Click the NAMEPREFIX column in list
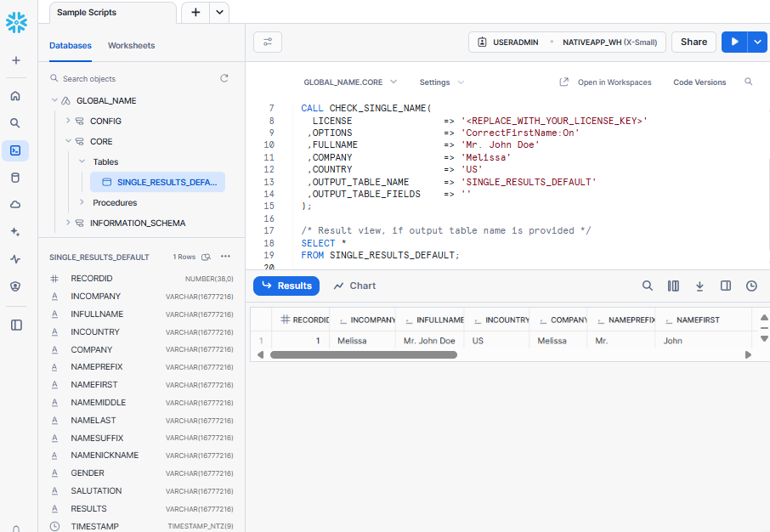The height and width of the screenshot is (532, 770). click(141, 367)
